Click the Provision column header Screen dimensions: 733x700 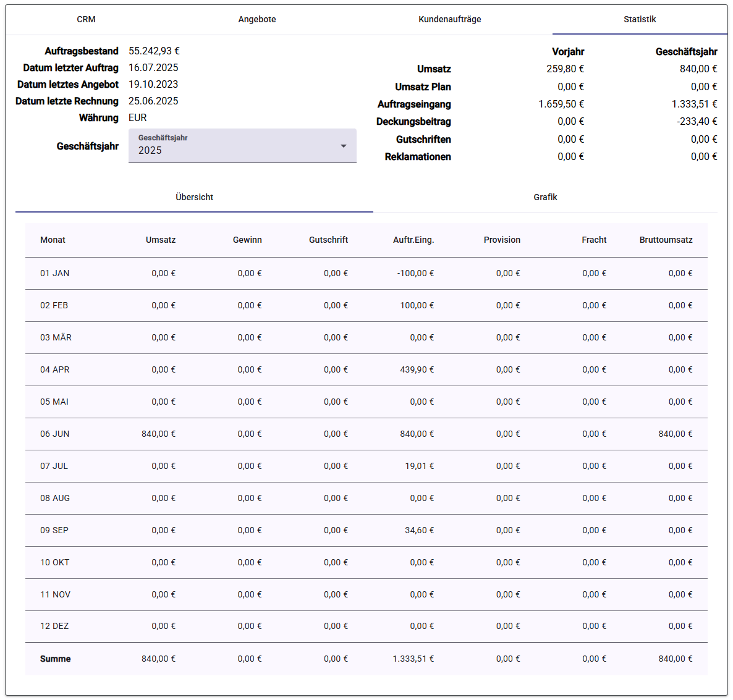[502, 240]
